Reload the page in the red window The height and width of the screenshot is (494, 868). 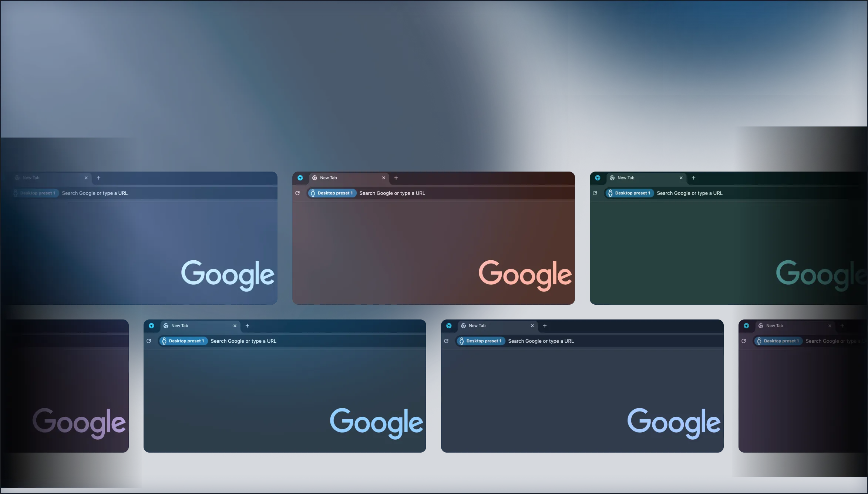[x=297, y=193]
